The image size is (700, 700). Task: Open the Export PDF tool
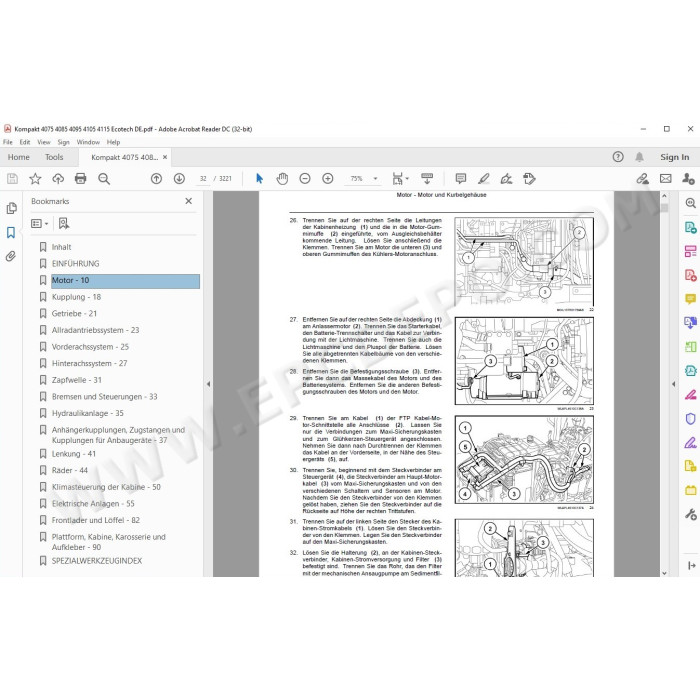(x=691, y=228)
